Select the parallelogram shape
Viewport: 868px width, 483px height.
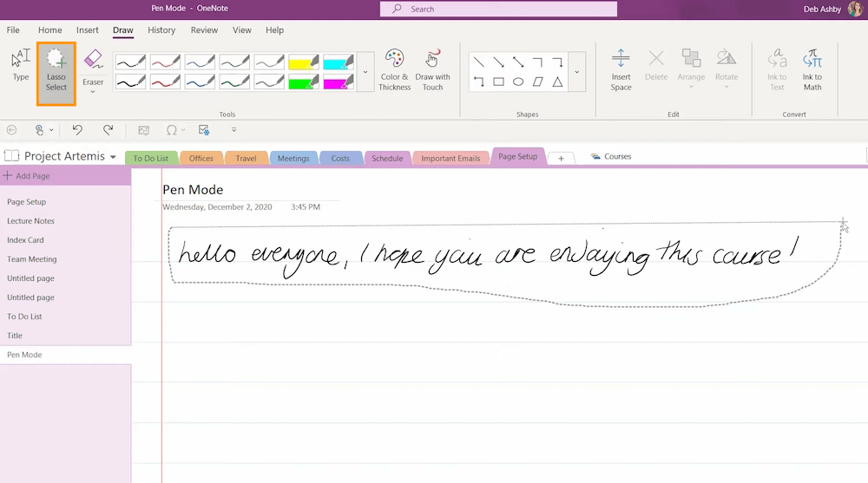[x=537, y=82]
